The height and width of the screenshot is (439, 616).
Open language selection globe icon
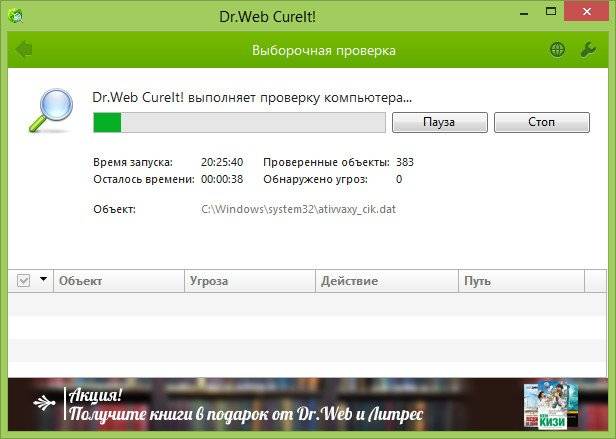[x=557, y=50]
